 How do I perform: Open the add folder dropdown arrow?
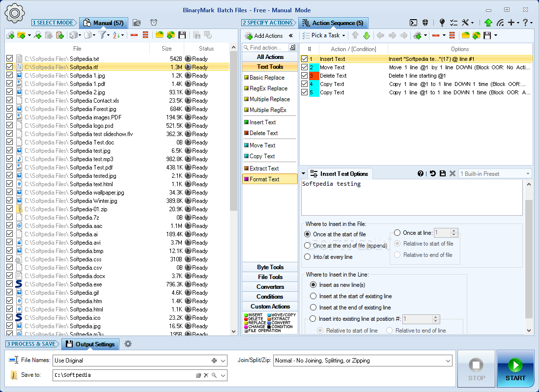[29, 35]
